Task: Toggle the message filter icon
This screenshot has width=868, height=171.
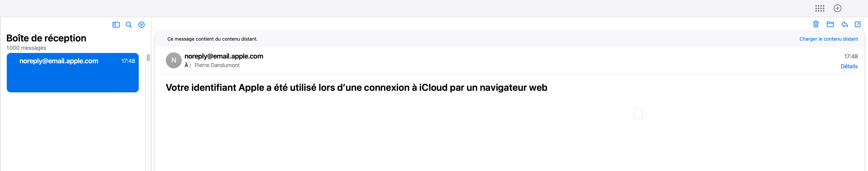Action: tap(142, 25)
